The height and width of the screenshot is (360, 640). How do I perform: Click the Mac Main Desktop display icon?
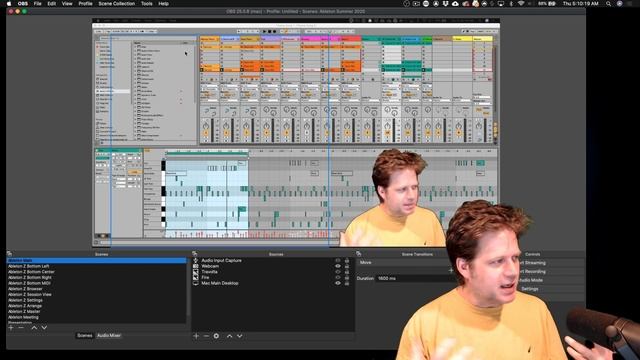click(x=196, y=283)
